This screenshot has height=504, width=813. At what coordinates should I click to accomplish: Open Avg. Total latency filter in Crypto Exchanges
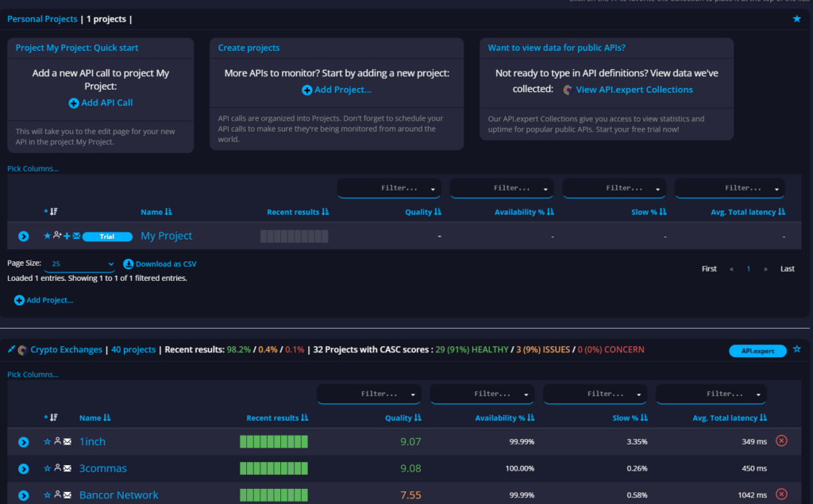point(711,394)
